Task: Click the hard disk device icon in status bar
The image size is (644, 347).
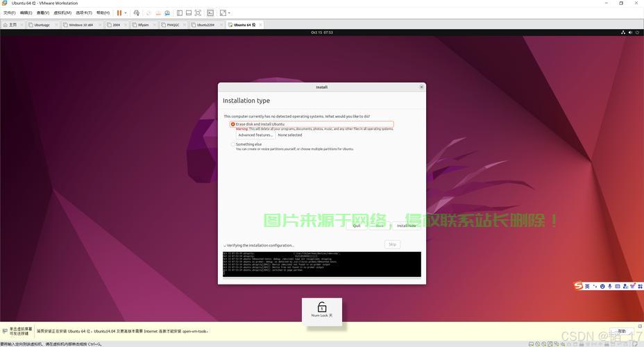Action: [531, 344]
